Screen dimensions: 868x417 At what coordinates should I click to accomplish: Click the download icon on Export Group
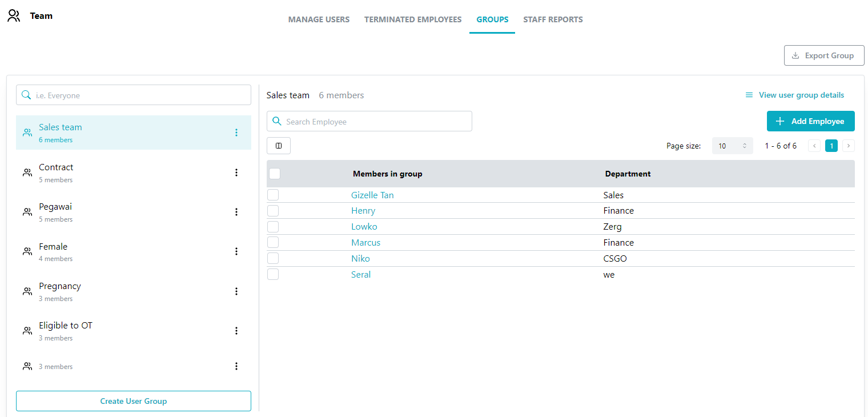tap(795, 55)
